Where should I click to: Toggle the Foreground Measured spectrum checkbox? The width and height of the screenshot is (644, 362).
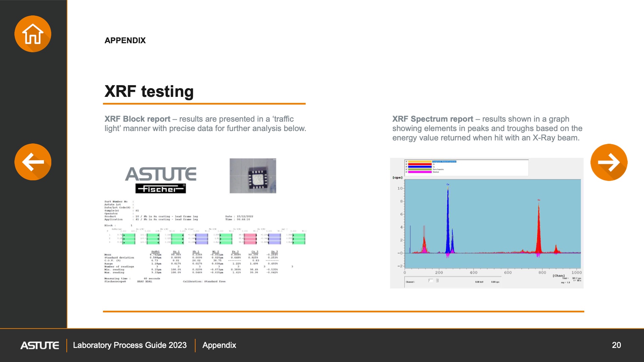[x=406, y=162]
